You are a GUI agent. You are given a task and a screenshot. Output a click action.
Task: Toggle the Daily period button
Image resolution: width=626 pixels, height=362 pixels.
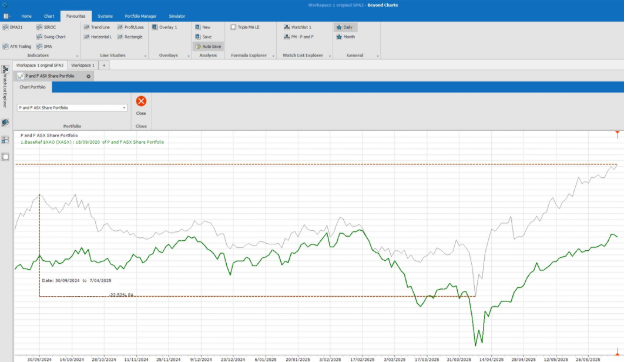pos(345,27)
